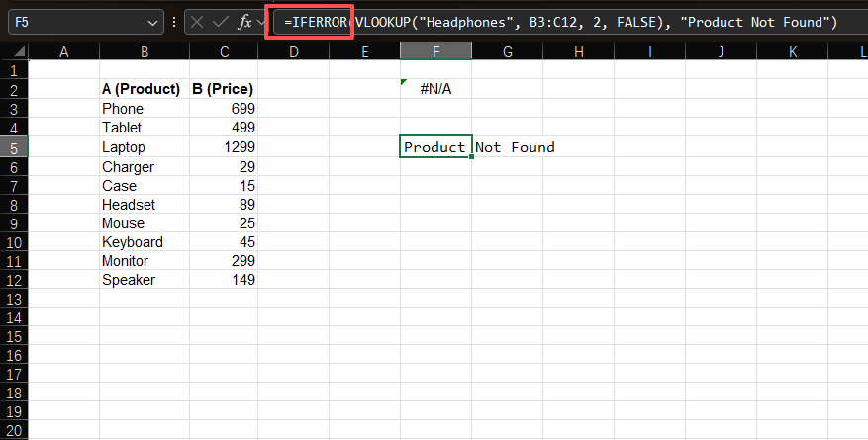The height and width of the screenshot is (440, 868).
Task: Select row 8 header
Action: (14, 205)
